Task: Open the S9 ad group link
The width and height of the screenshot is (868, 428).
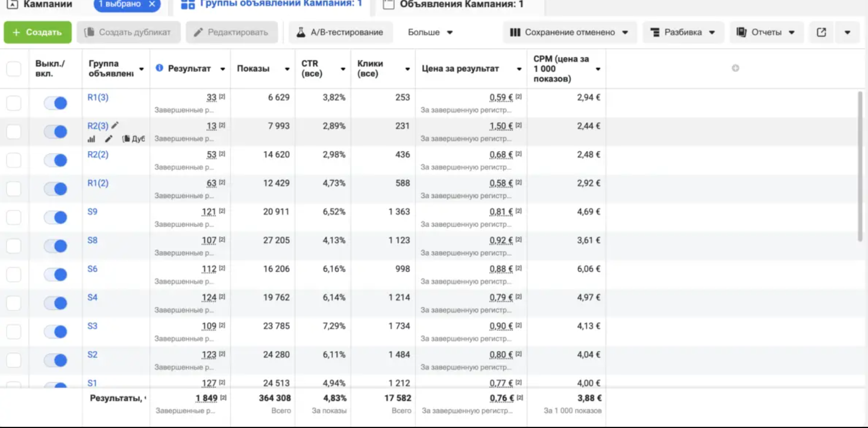Action: [x=93, y=212]
